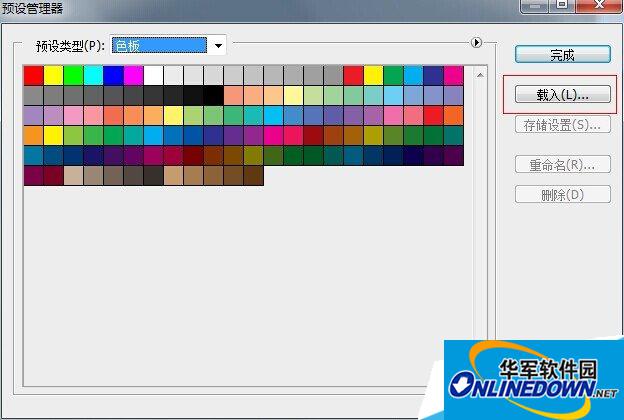Screen dimensions: 624x420
Task: Pick the last dark brown swatch in bottom row
Action: pos(254,176)
